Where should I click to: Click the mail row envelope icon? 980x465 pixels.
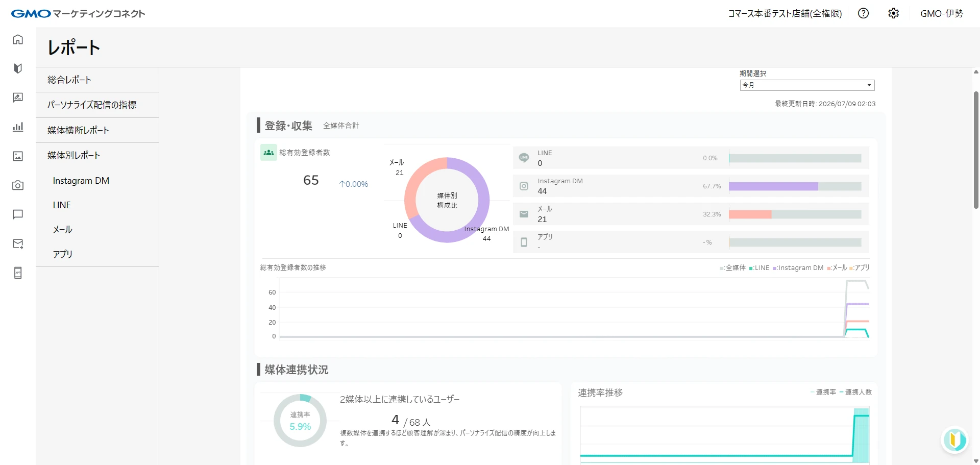[524, 214]
